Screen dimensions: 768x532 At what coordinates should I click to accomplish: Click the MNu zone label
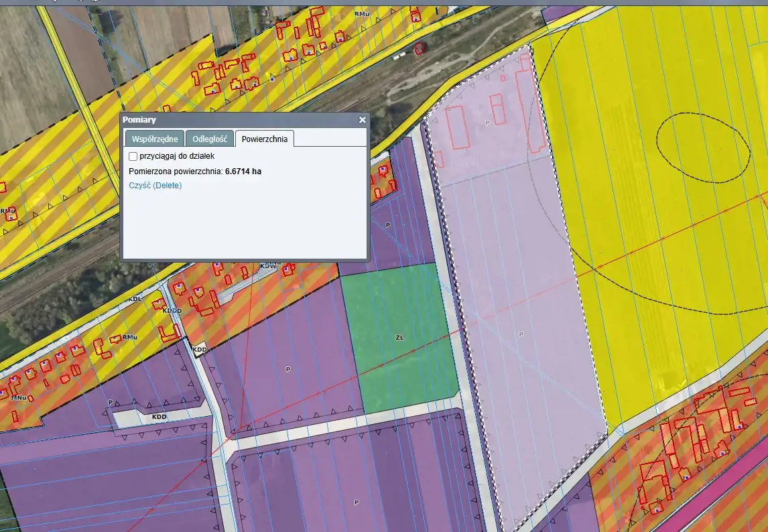[x=18, y=397]
